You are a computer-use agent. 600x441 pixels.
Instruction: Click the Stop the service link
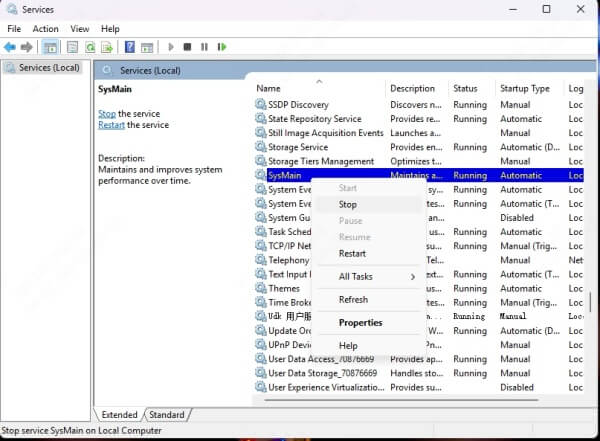(x=107, y=114)
